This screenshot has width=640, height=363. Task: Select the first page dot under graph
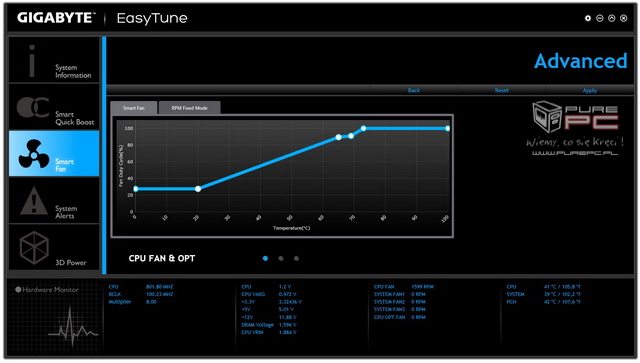click(265, 258)
